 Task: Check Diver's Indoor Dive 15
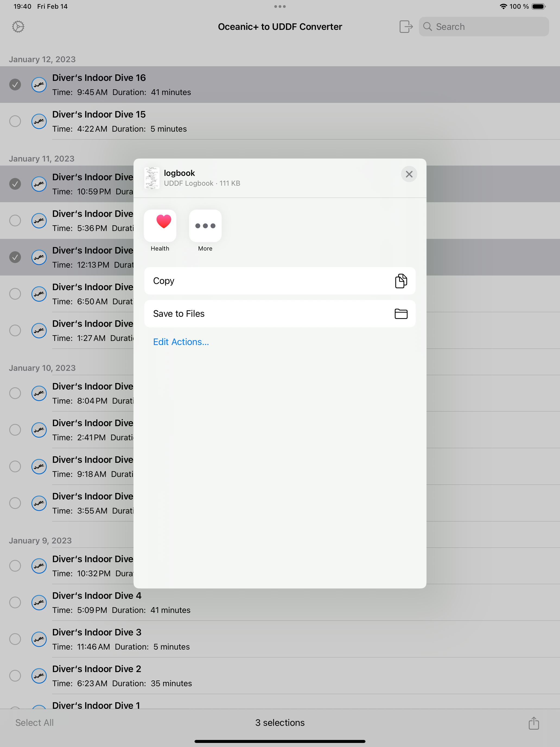15,121
